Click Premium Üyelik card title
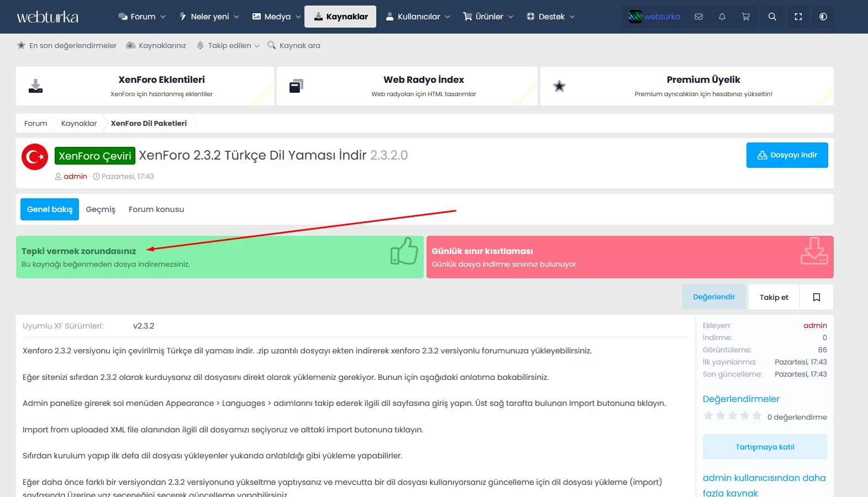 pyautogui.click(x=703, y=80)
